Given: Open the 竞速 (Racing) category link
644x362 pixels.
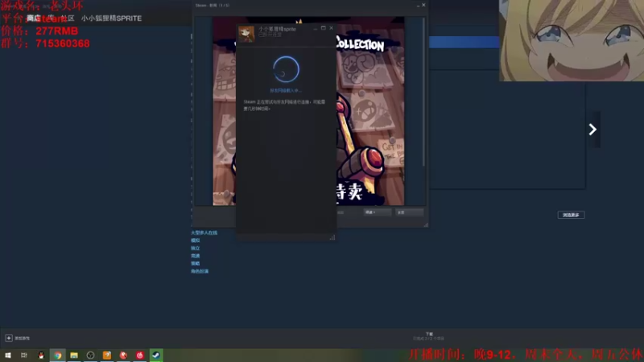Looking at the screenshot, I should pos(195,256).
